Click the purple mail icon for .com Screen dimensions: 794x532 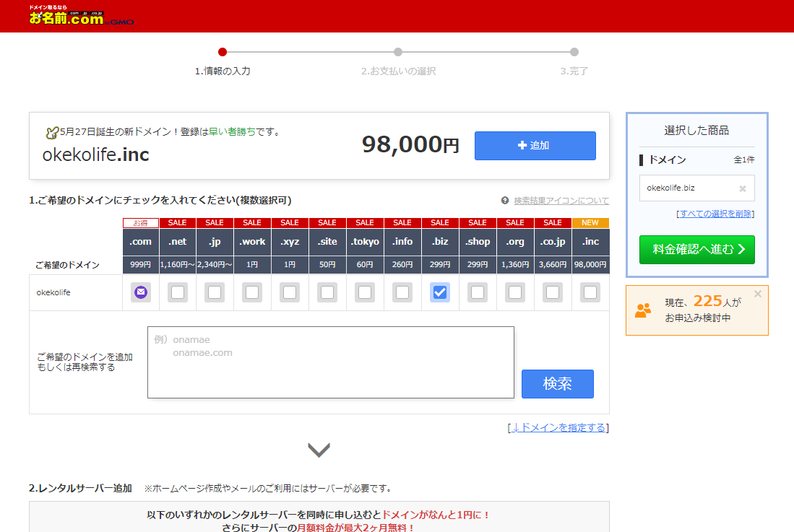[x=141, y=292]
